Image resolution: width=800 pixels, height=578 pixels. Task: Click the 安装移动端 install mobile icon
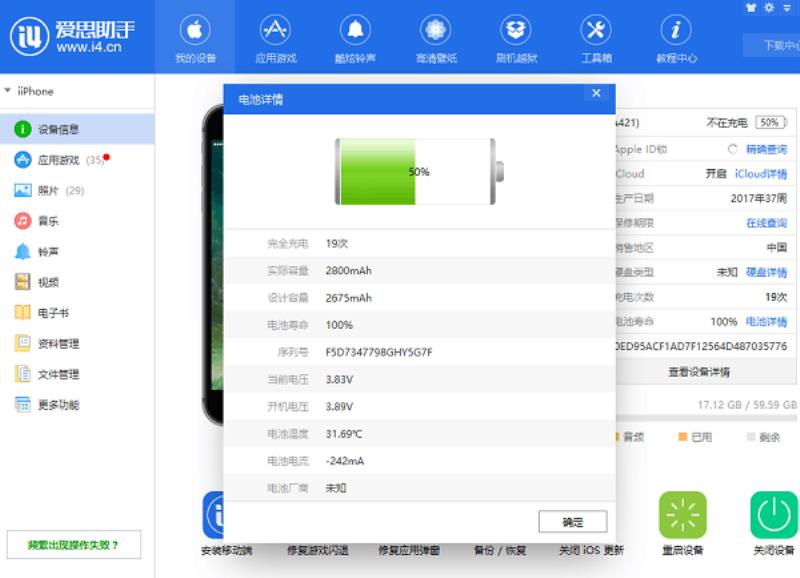click(x=214, y=515)
